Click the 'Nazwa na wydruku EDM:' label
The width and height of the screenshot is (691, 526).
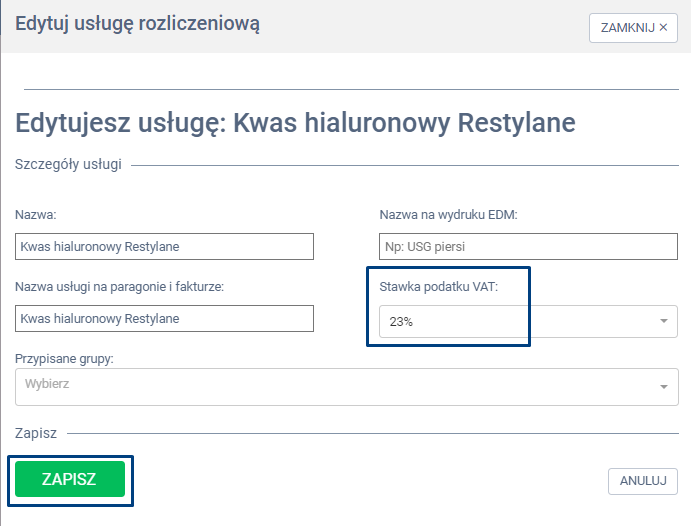click(x=447, y=215)
